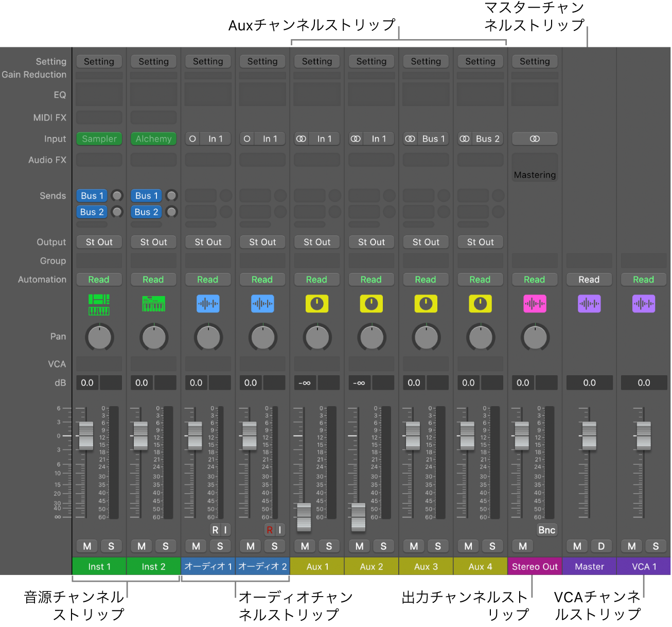Click the dB value field on Stereo Out
Screen dimensions: 672x627
point(522,382)
